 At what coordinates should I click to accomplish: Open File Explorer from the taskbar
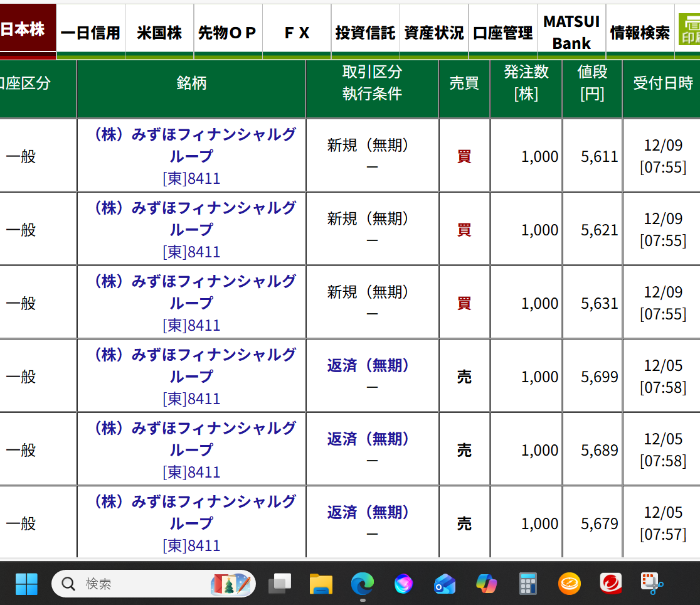(321, 584)
